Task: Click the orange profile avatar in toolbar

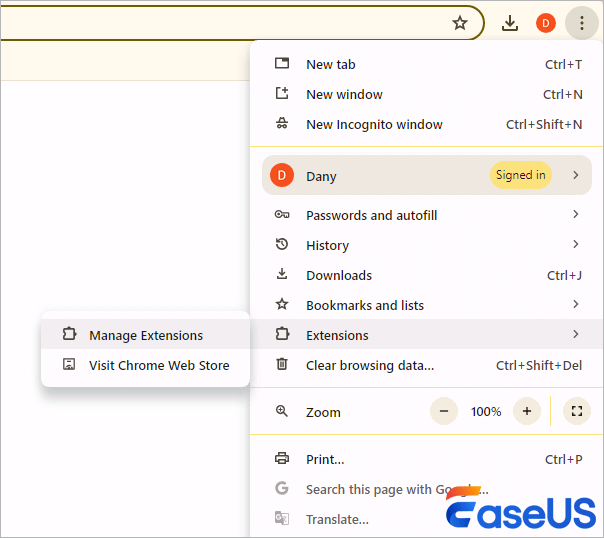Action: click(545, 23)
